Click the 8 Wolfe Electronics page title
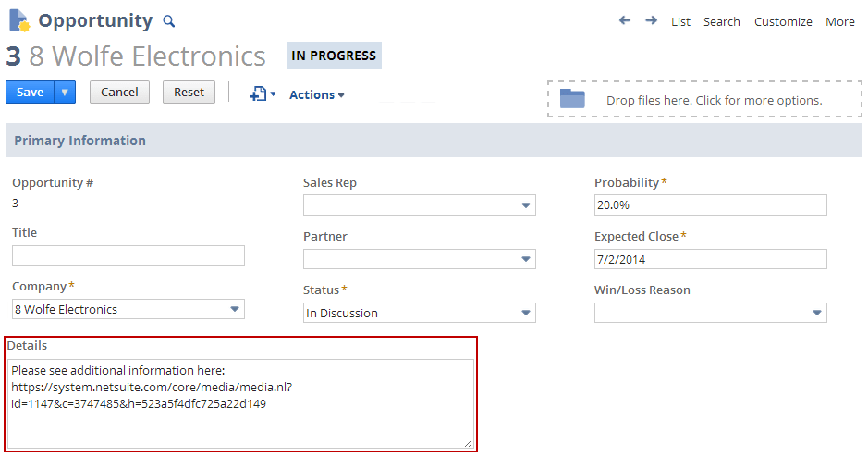The height and width of the screenshot is (457, 868). [147, 56]
